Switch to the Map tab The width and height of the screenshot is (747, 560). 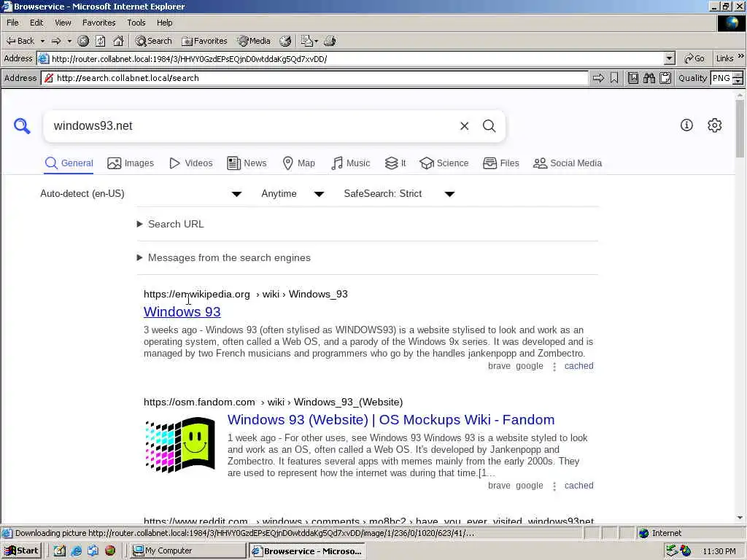298,163
